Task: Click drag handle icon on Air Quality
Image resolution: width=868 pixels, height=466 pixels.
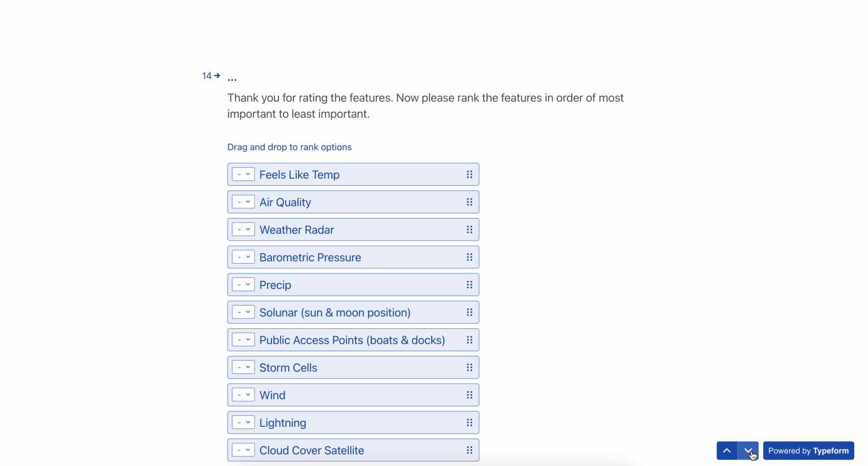Action: [469, 202]
